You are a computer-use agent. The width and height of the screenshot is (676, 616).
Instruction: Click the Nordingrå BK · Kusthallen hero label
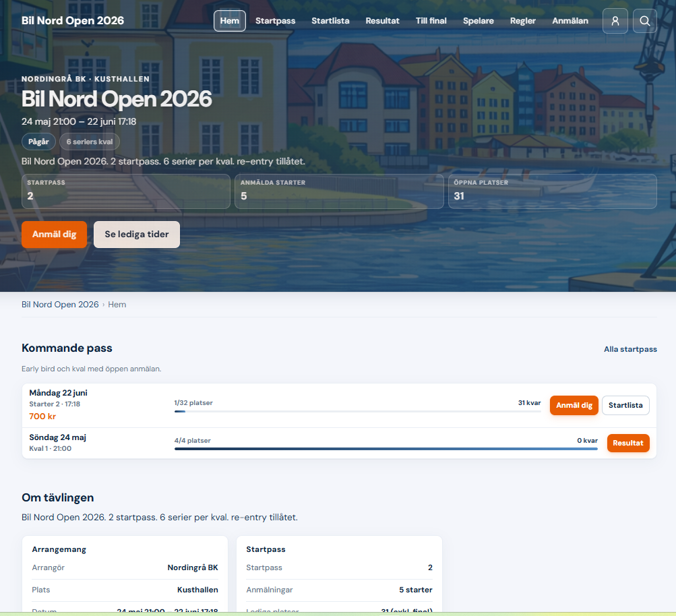click(86, 79)
